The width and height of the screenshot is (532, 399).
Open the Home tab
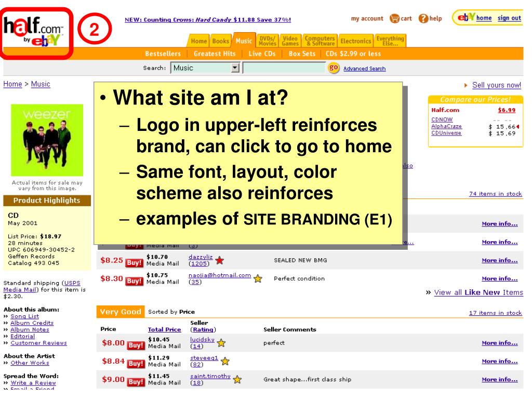199,41
